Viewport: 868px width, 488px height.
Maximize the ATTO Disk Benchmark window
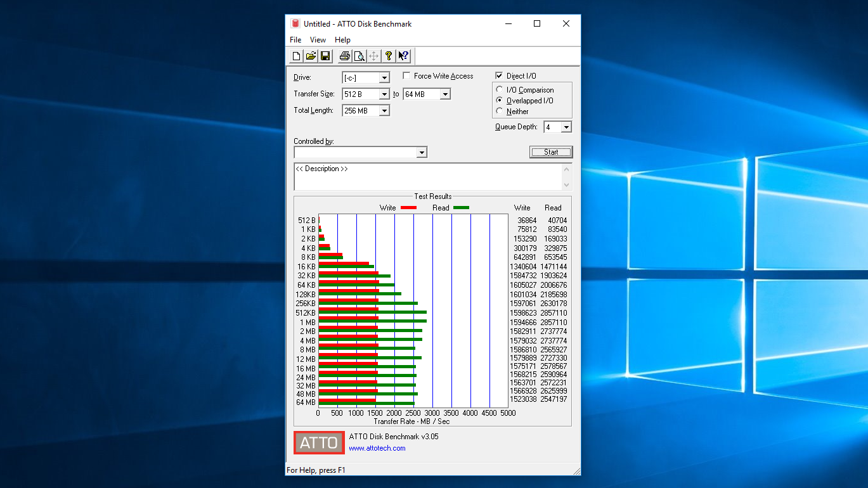tap(537, 23)
